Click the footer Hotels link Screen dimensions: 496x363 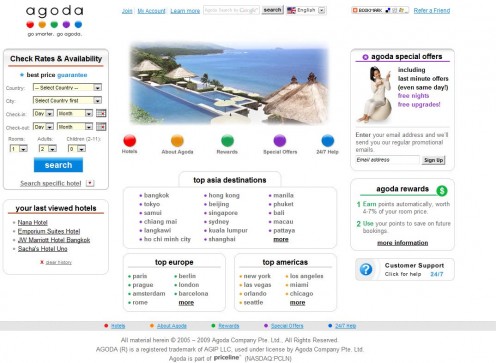pyautogui.click(x=118, y=326)
